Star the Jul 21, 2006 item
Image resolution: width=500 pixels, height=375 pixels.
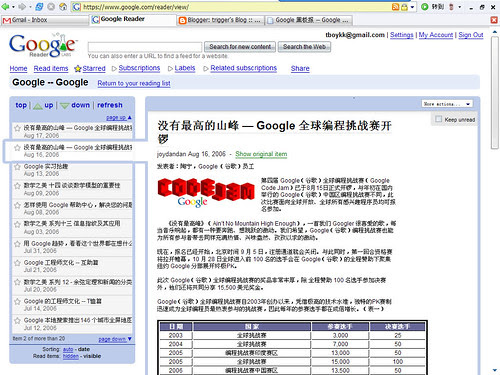(17, 263)
